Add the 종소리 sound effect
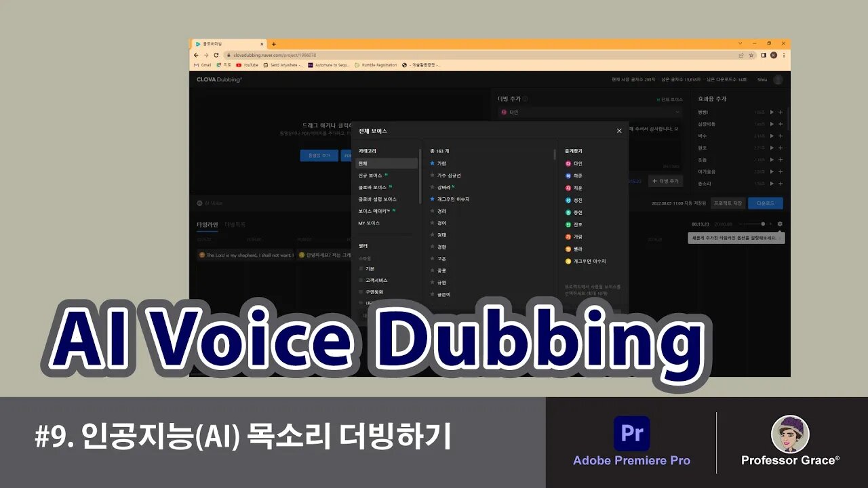 [x=781, y=184]
